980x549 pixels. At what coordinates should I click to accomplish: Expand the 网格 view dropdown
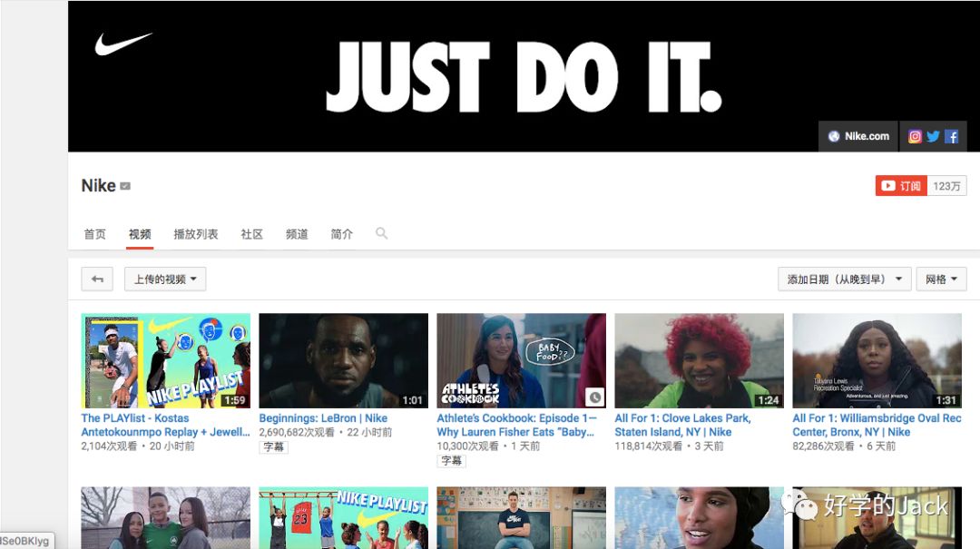click(941, 279)
